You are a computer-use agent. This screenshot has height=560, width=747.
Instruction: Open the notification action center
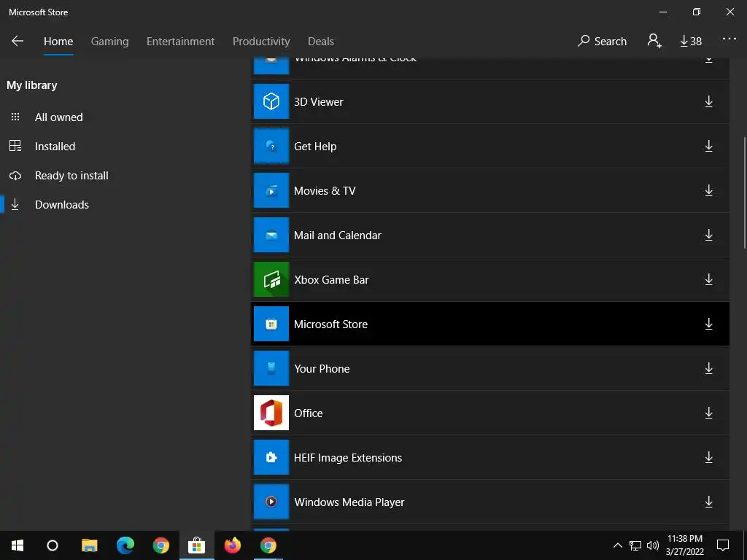[723, 545]
